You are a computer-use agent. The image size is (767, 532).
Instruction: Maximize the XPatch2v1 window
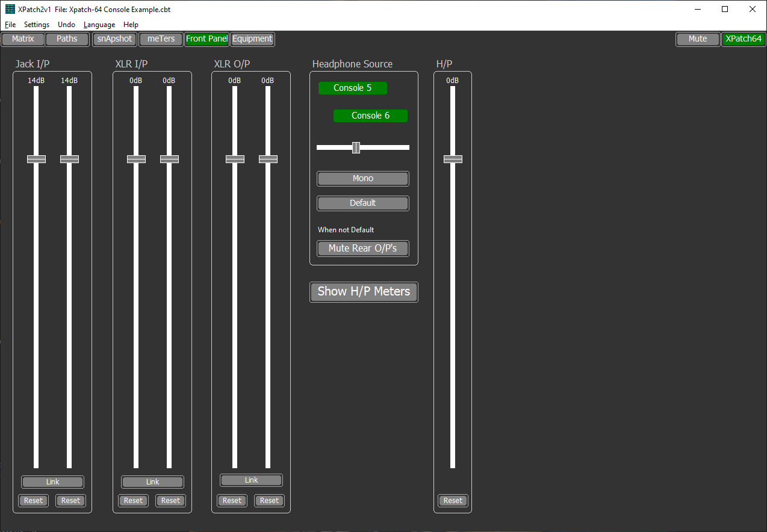725,9
